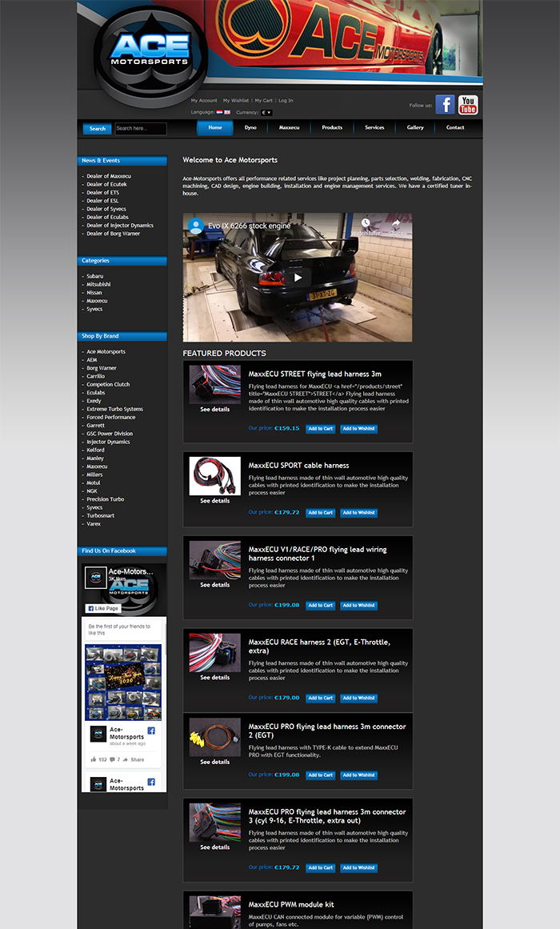This screenshot has width=560, height=929.
Task: Open the Gallery menu item
Action: (x=415, y=127)
